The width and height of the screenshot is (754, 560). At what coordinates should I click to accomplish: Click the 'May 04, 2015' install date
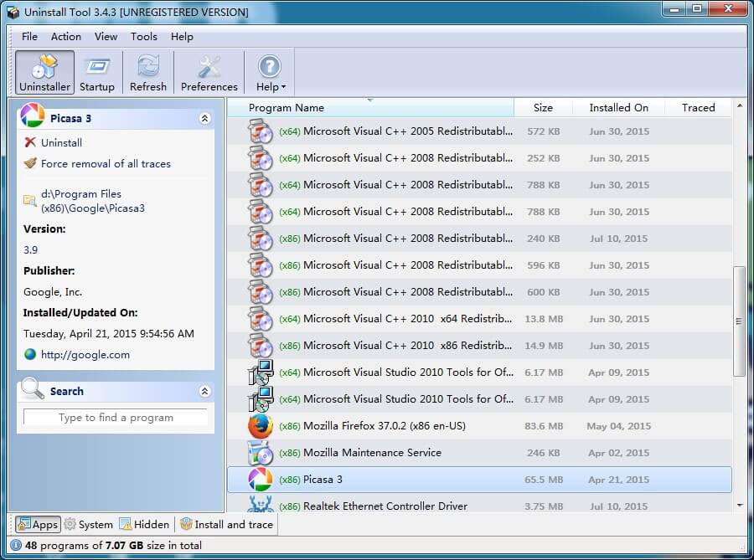point(619,426)
